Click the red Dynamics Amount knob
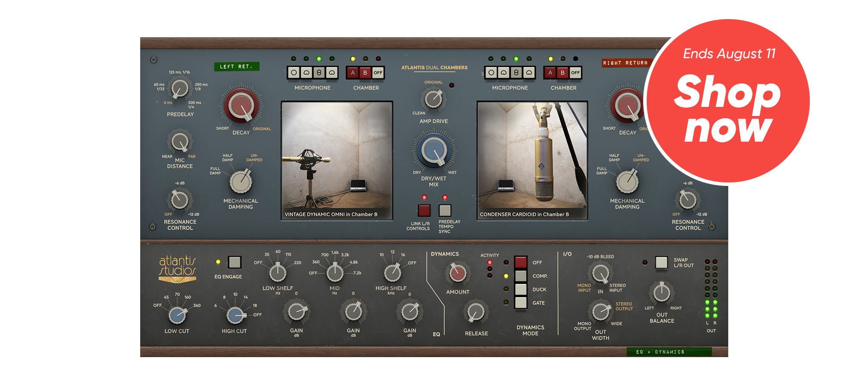868x391 pixels. coord(457,273)
